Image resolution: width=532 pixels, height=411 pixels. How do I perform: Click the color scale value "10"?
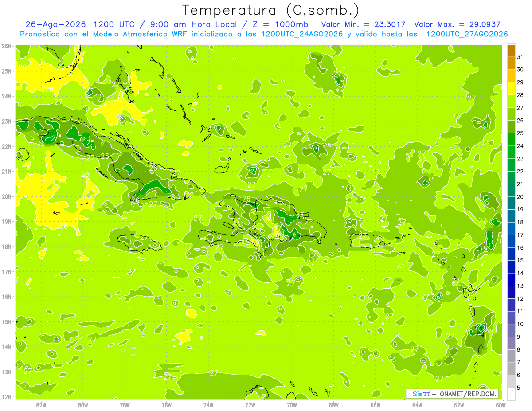pos(520,324)
